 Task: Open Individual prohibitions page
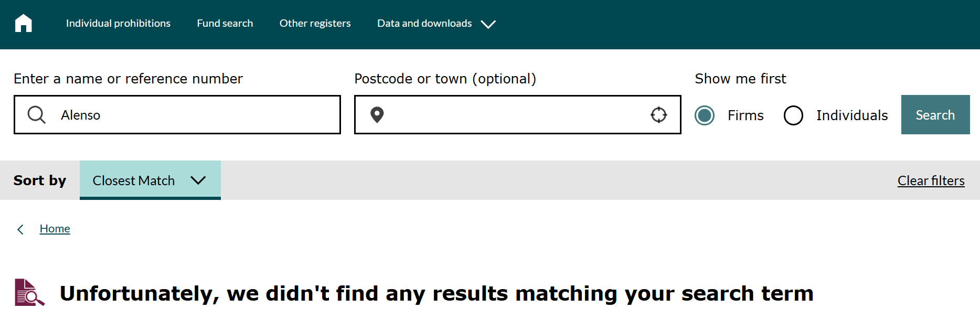coord(118,23)
